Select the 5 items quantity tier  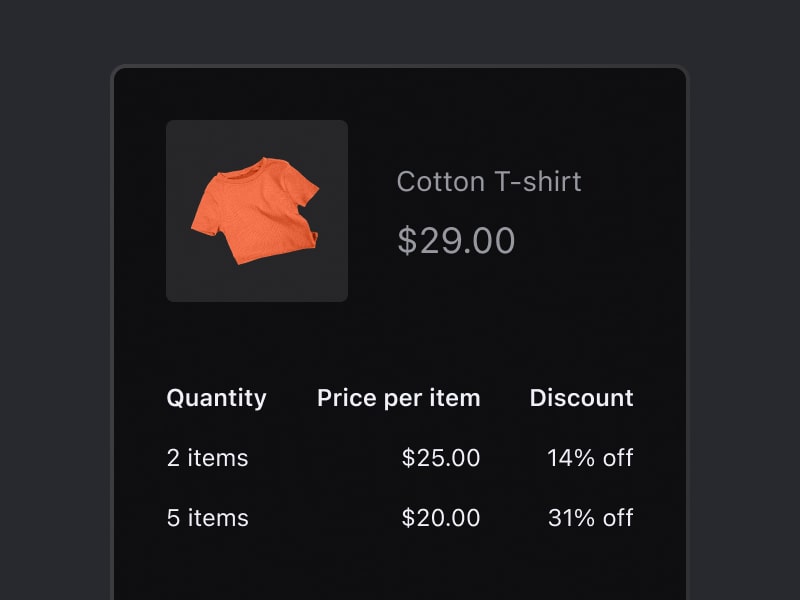pos(207,518)
